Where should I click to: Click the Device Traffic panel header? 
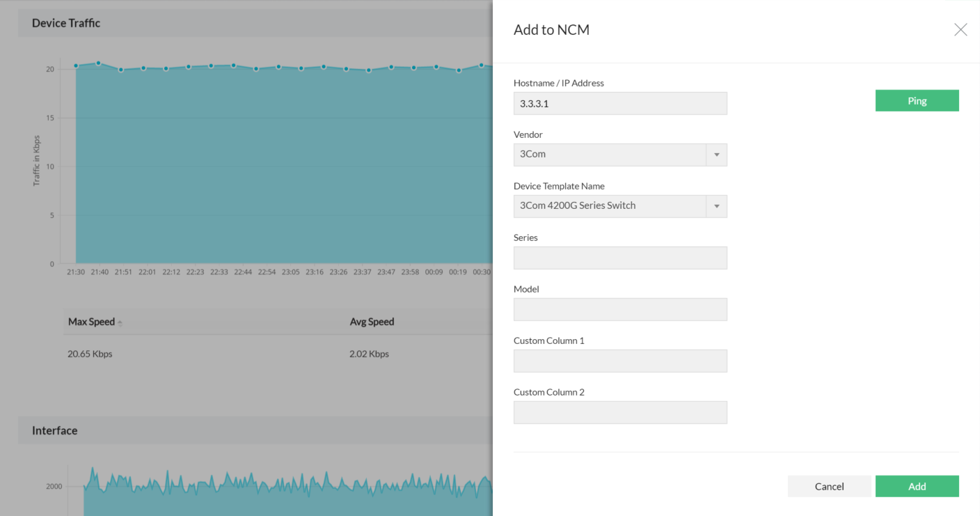click(x=66, y=23)
